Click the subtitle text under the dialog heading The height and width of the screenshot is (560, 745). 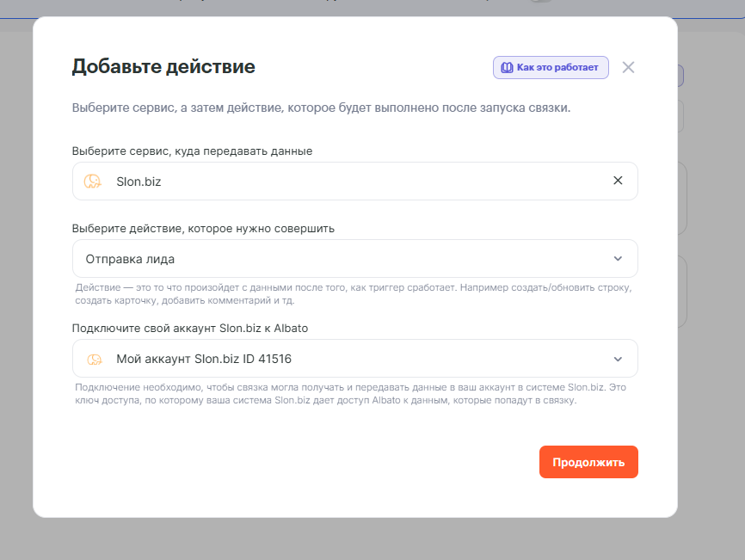[x=321, y=108]
